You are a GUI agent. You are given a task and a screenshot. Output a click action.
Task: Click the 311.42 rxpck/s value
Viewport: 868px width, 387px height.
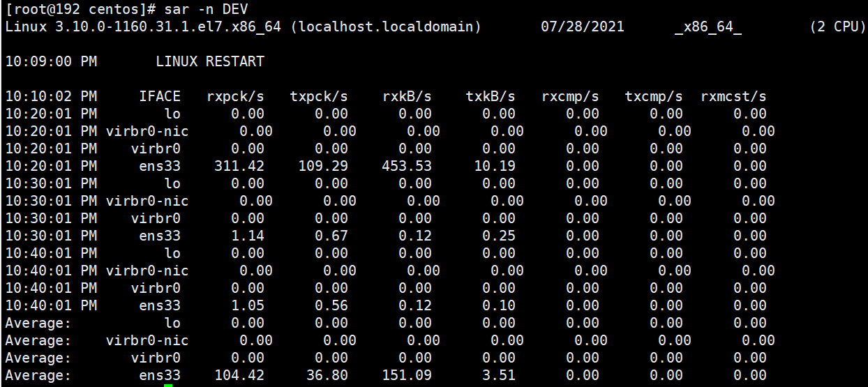tap(239, 166)
